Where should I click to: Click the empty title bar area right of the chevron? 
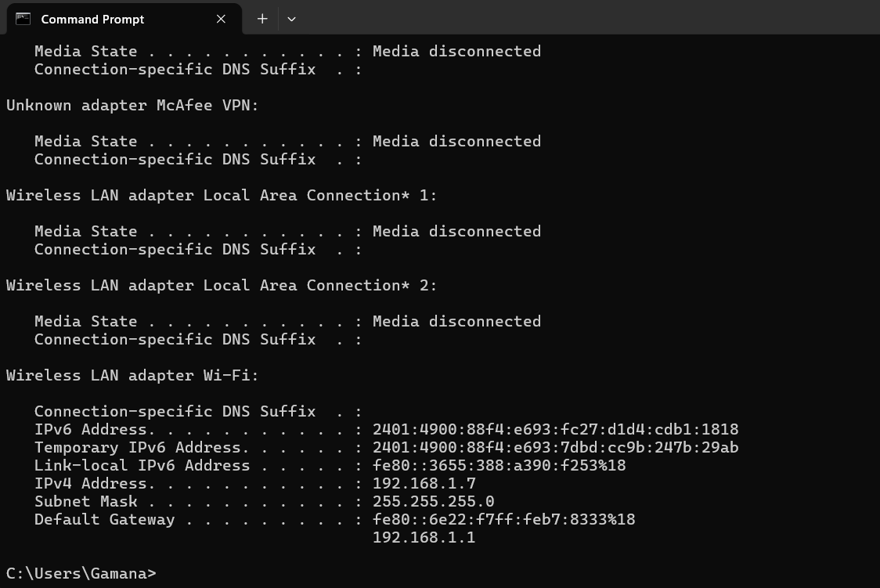click(x=548, y=19)
